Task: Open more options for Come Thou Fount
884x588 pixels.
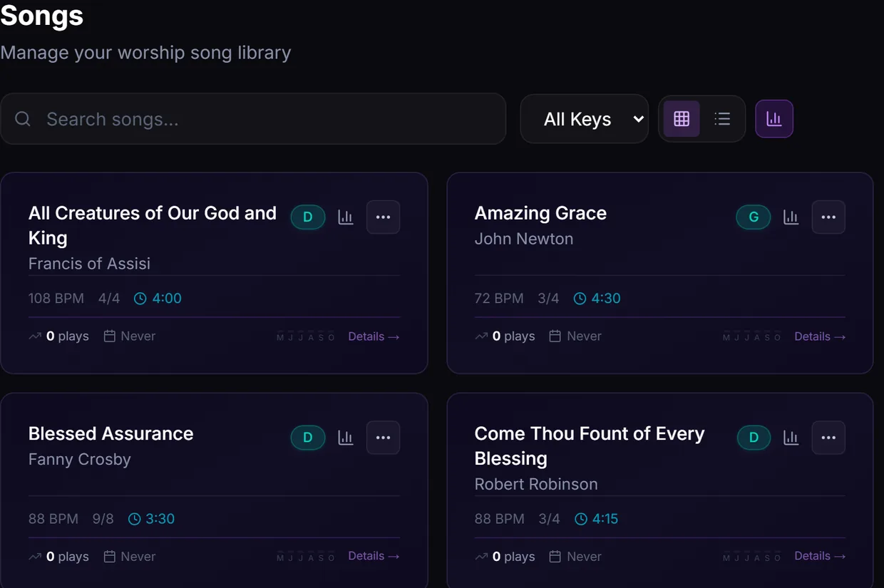Action: [828, 438]
